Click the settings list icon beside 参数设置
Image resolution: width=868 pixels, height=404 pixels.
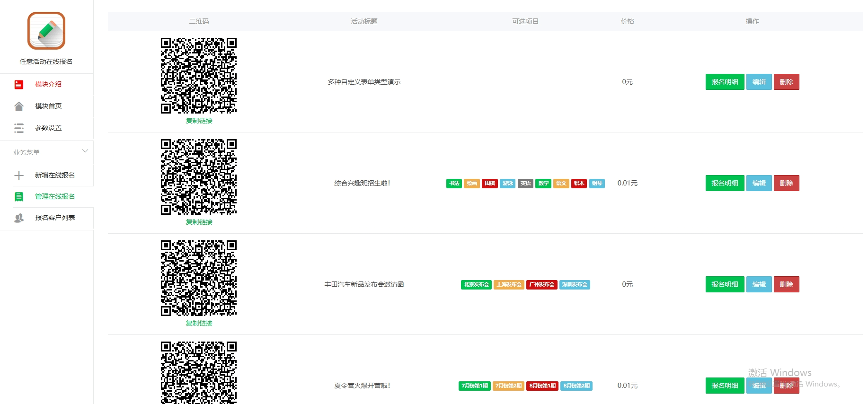pyautogui.click(x=19, y=128)
